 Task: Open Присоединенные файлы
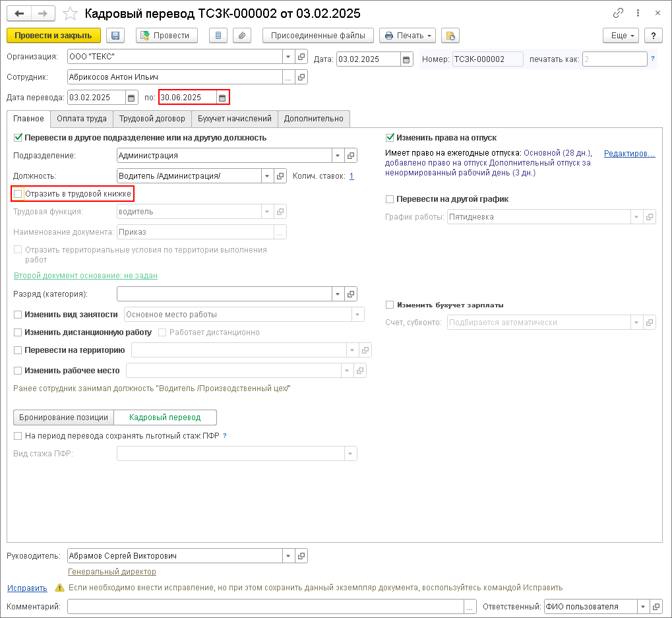coord(318,36)
